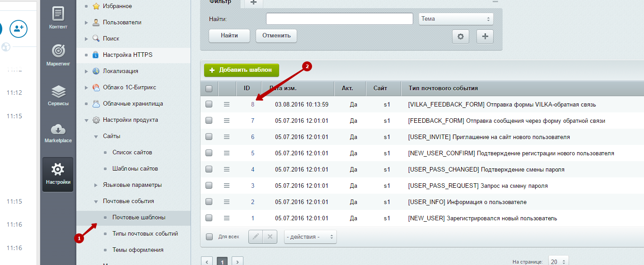
Task: Select Почтовые шаблоны in the tree
Action: 139,218
